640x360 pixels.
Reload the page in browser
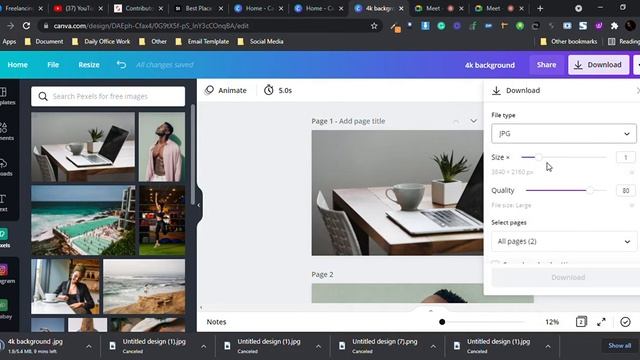(x=26, y=26)
